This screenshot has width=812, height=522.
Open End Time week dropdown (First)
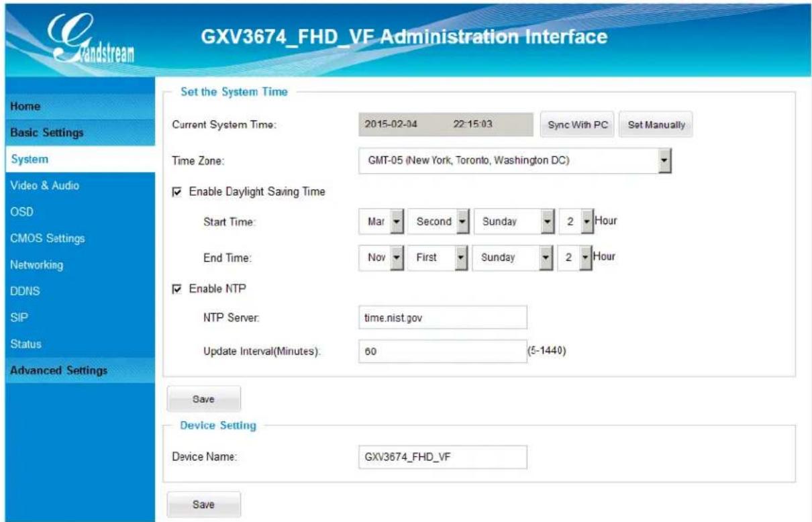(438, 256)
